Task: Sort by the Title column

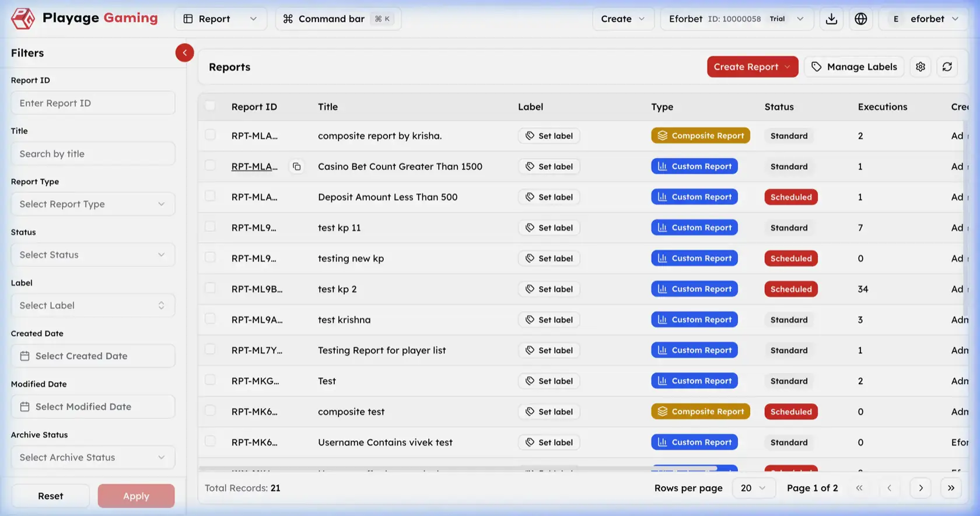Action: pos(328,107)
